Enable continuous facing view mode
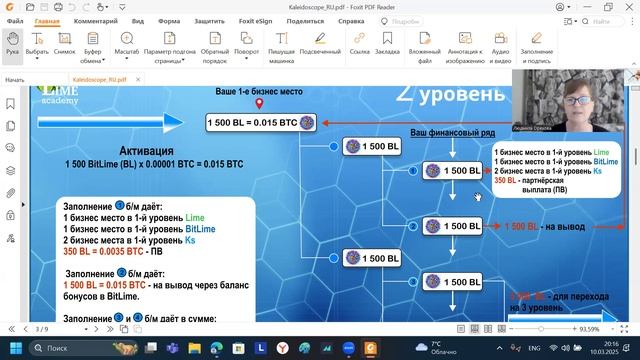The width and height of the screenshot is (640, 360). [x=501, y=329]
